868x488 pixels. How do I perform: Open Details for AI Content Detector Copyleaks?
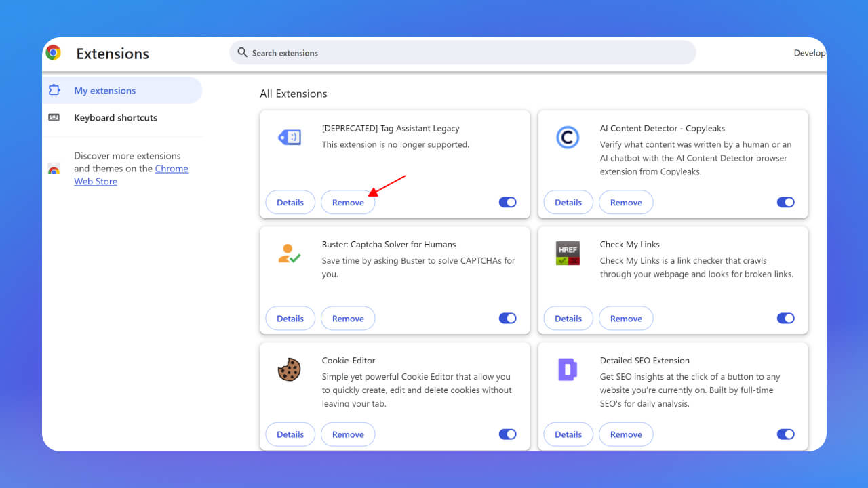pos(568,202)
